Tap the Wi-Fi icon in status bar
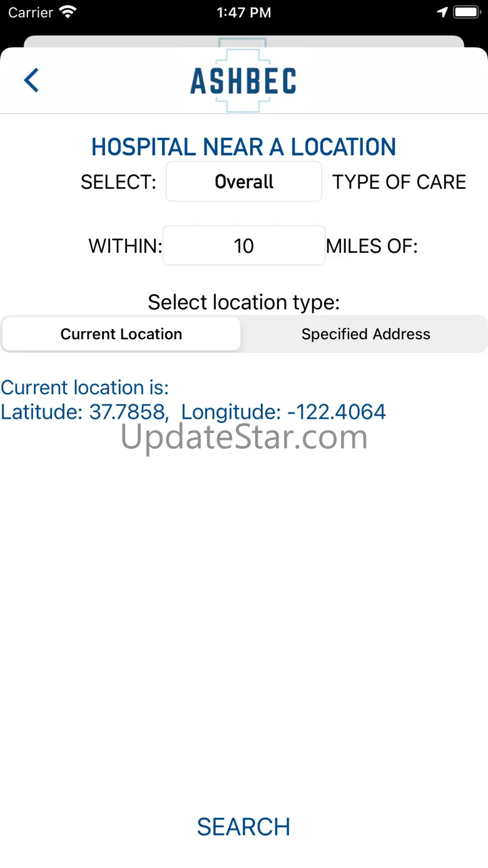 pos(68,12)
